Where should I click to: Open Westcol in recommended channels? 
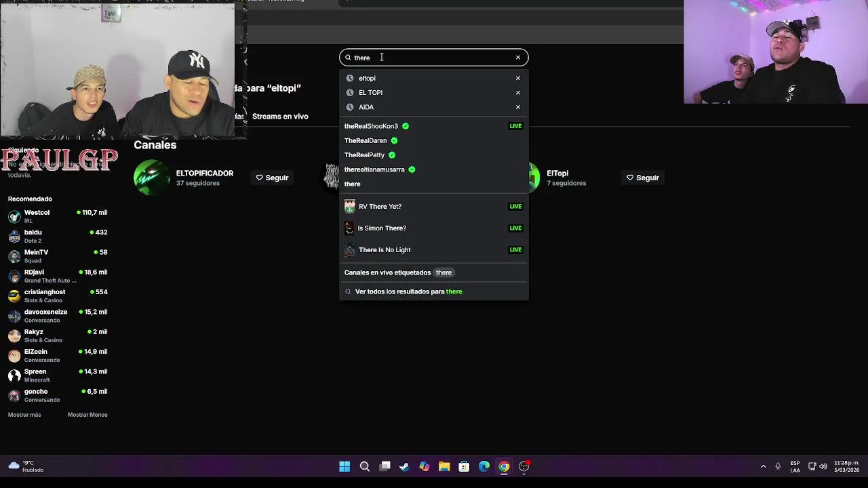[58, 216]
